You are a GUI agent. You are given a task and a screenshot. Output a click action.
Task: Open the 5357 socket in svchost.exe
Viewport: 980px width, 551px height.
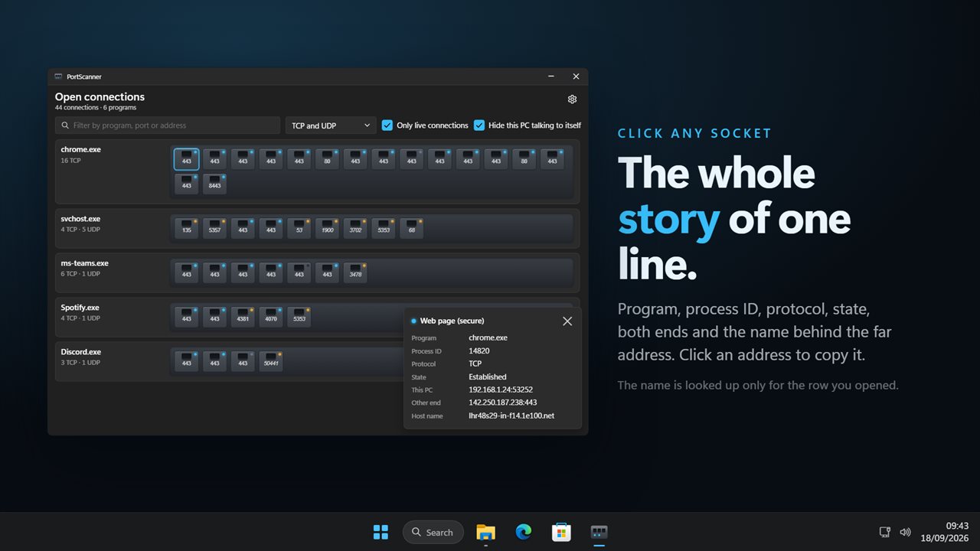click(215, 228)
